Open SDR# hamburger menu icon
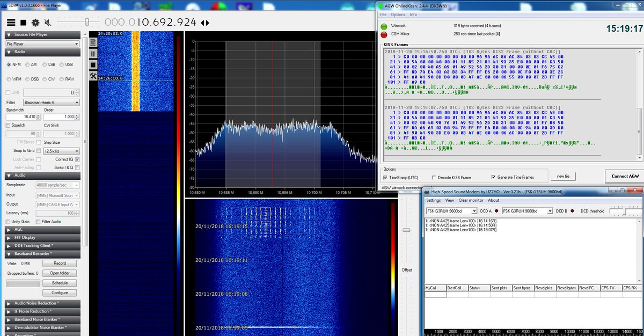The height and width of the screenshot is (336, 644). (x=11, y=23)
